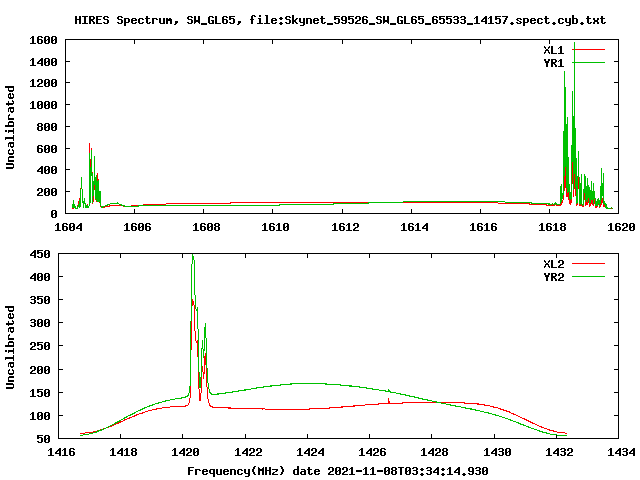Select the XL1 legend label
This screenshot has height=480, width=640.
(x=553, y=50)
